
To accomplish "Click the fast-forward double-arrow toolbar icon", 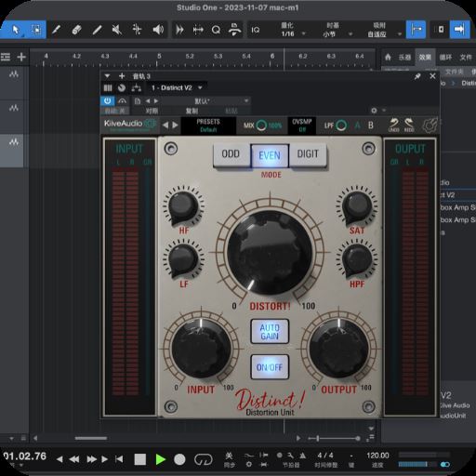I will pos(179,30).
